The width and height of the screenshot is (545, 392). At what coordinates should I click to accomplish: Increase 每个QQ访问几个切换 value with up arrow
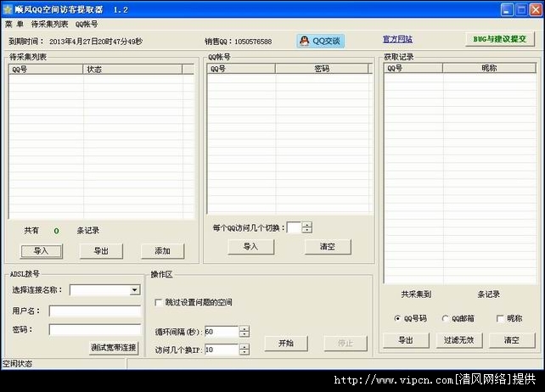click(307, 225)
